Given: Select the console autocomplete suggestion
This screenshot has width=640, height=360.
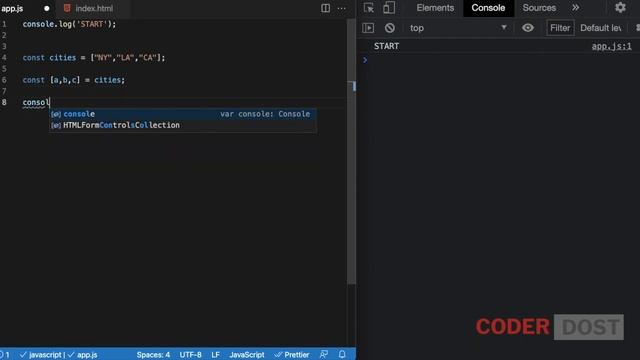Looking at the screenshot, I should point(183,114).
